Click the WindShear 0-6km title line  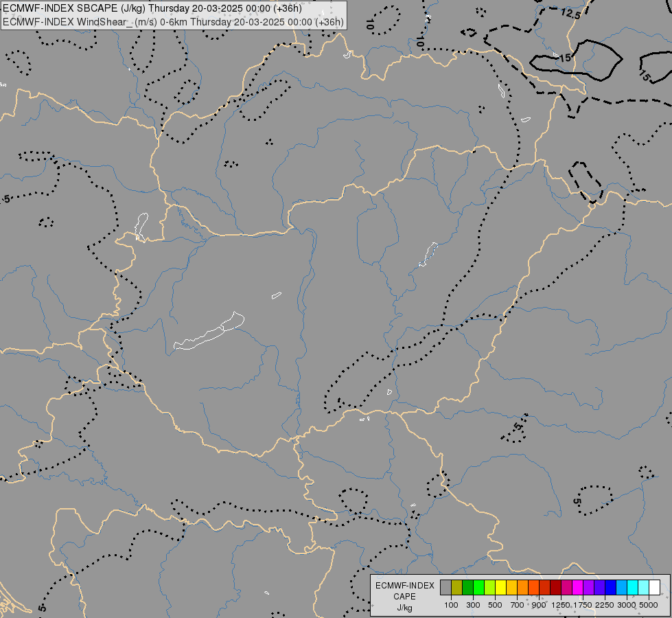173,22
